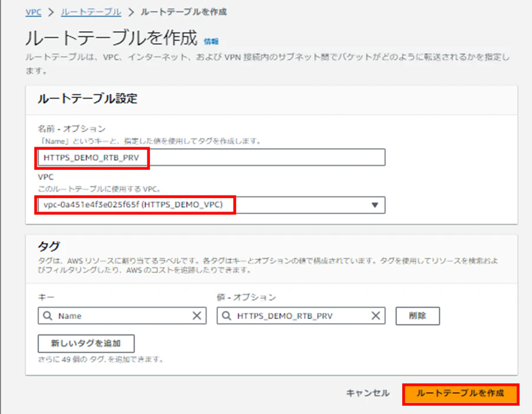Image resolution: width=532 pixels, height=414 pixels.
Task: Click 新しいタグを追加 button
Action: (x=86, y=344)
